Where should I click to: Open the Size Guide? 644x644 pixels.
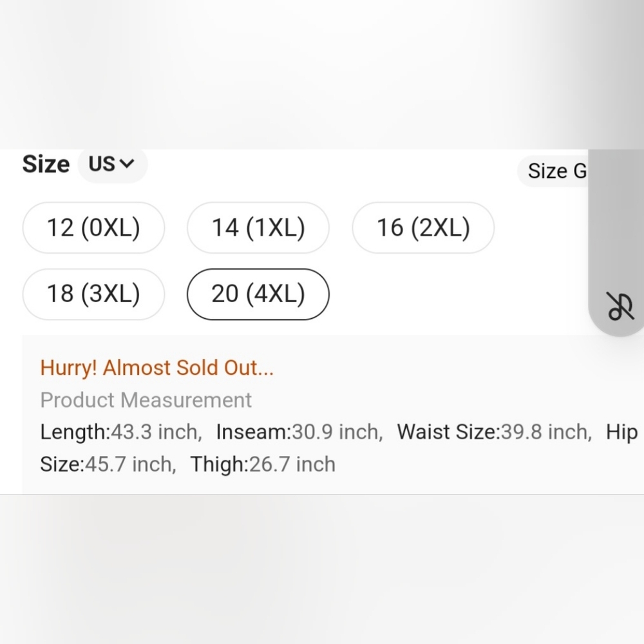click(553, 171)
